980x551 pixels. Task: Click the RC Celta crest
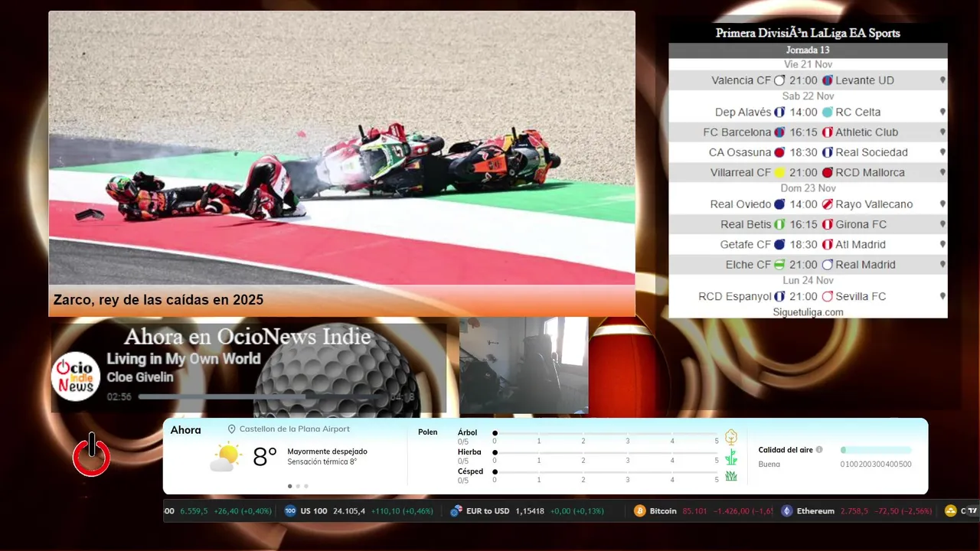(x=827, y=112)
